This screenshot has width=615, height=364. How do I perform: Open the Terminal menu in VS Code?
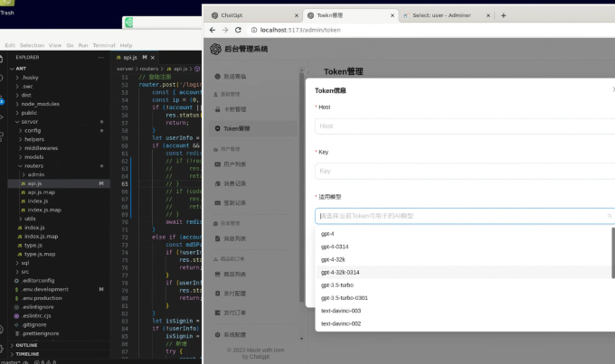point(105,45)
